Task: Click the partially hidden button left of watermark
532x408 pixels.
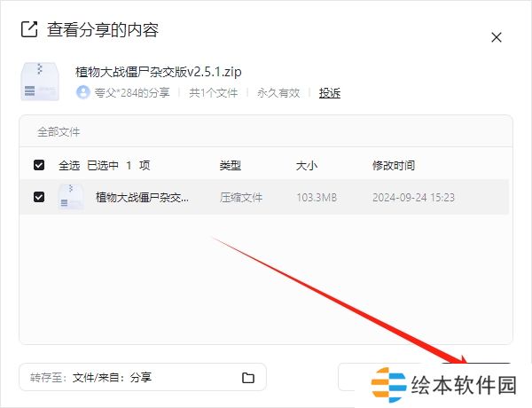Action: (353, 375)
